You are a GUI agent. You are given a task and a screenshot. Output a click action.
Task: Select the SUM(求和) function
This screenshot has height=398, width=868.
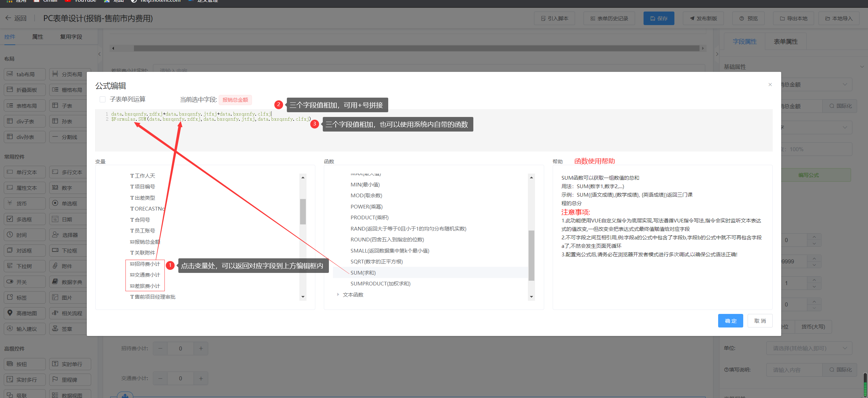pyautogui.click(x=363, y=273)
